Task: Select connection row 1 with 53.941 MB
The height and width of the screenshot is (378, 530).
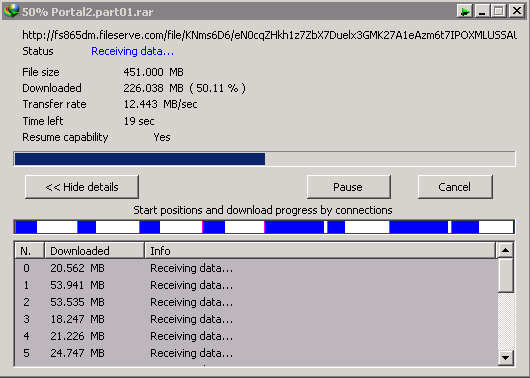Action: (x=256, y=285)
